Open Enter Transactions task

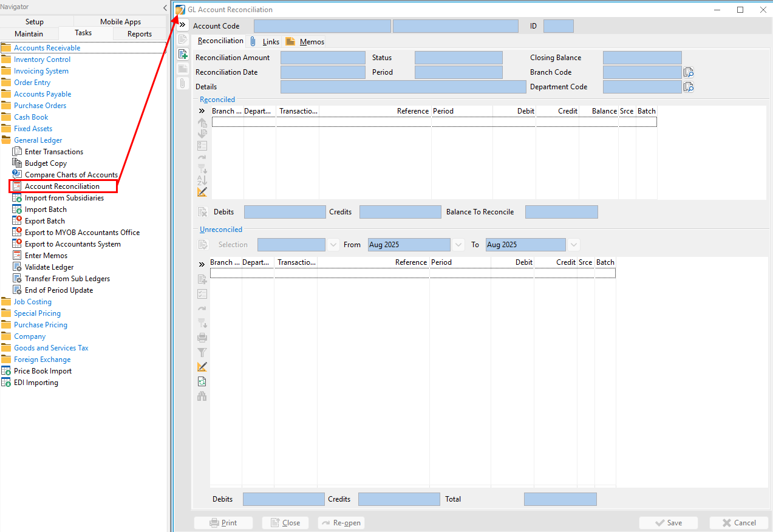(48, 152)
